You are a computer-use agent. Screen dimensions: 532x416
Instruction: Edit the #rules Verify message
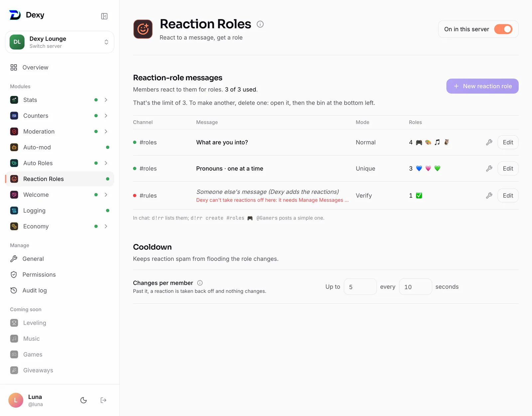[x=508, y=196]
